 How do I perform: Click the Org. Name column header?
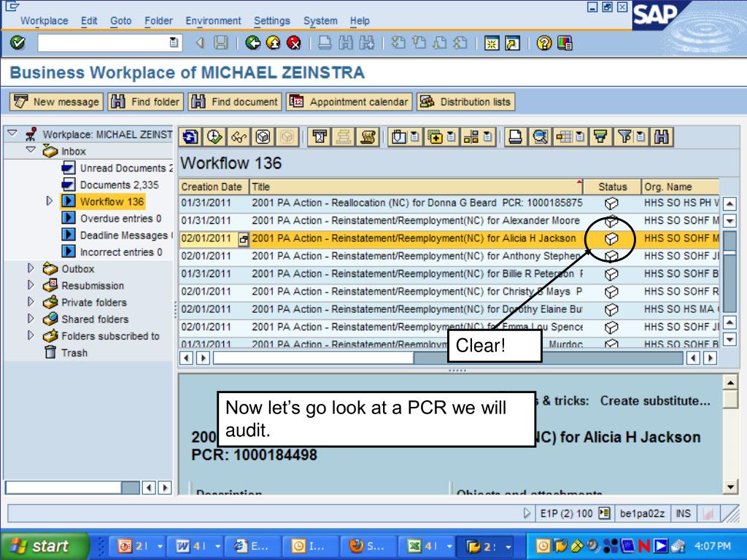tap(681, 187)
